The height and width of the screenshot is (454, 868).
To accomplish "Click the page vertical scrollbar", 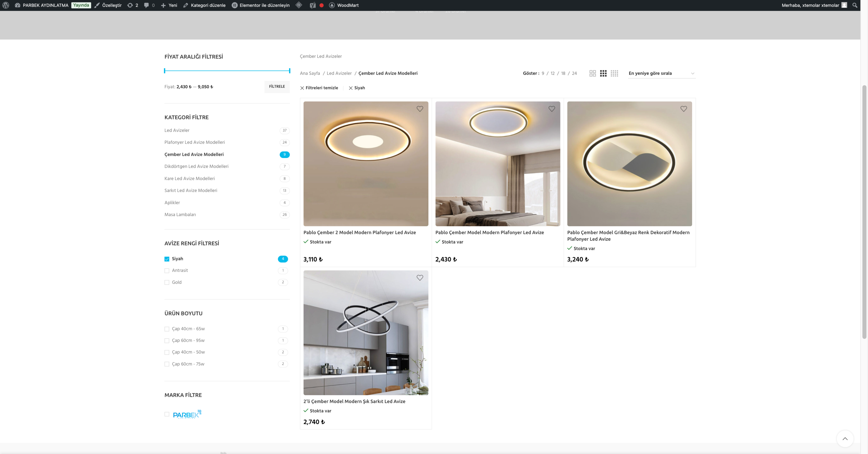I will click(x=864, y=212).
